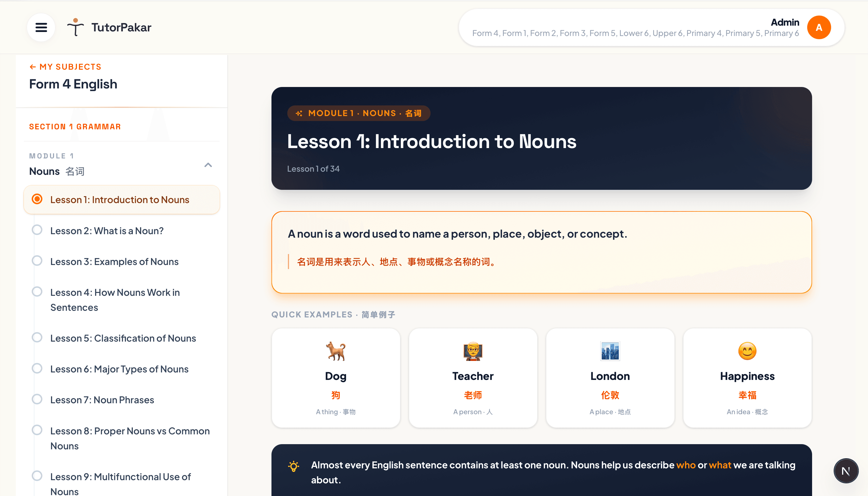Click the floating N button bottom right
Viewport: 868px width, 496px height.
[x=846, y=470]
